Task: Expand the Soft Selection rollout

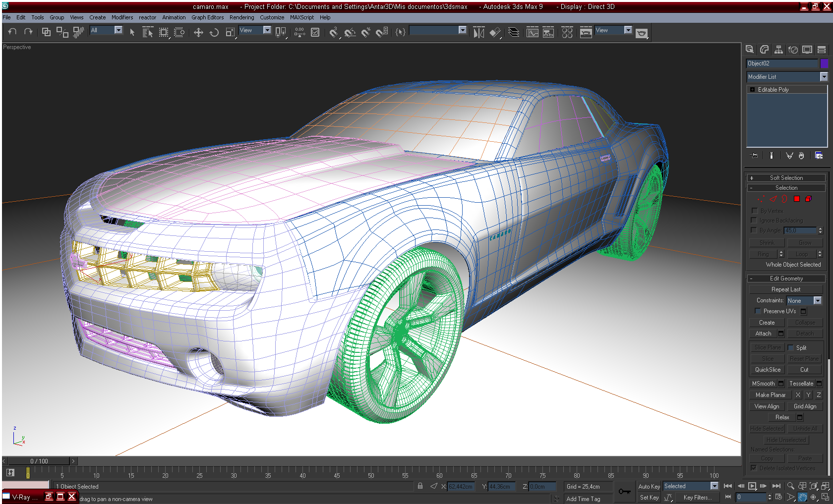Action: [x=786, y=178]
